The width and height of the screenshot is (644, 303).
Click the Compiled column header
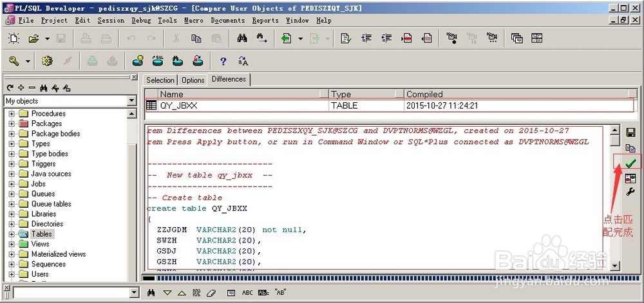(x=520, y=95)
